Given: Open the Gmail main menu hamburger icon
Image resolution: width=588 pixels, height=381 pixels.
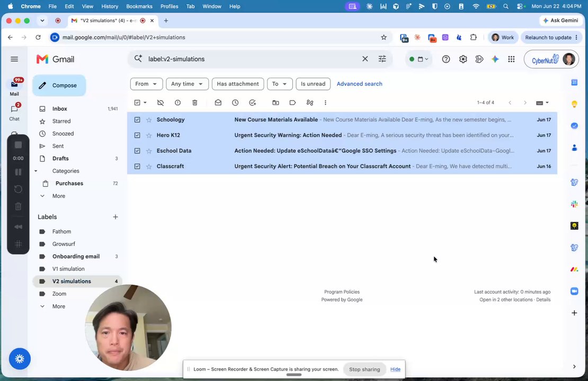Looking at the screenshot, I should tap(14, 59).
